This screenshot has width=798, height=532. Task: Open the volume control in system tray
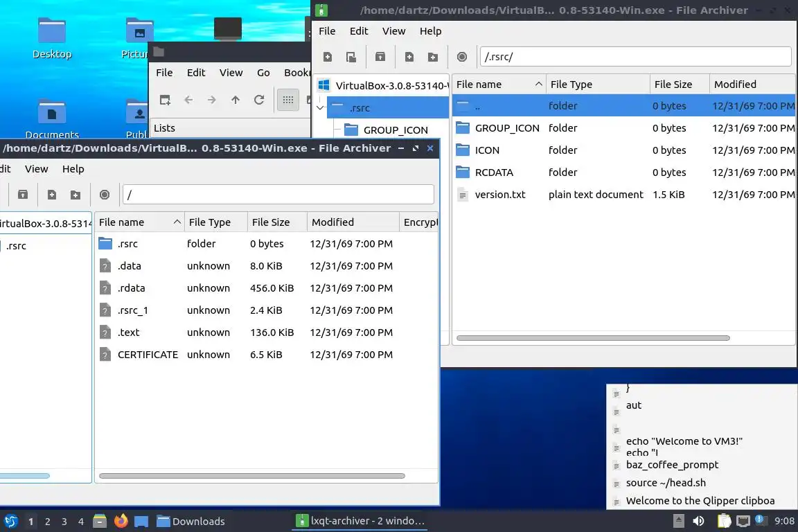point(698,521)
